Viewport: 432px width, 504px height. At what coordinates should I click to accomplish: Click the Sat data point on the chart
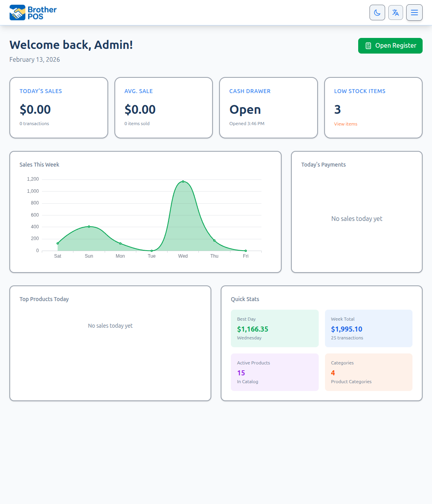[x=57, y=243]
